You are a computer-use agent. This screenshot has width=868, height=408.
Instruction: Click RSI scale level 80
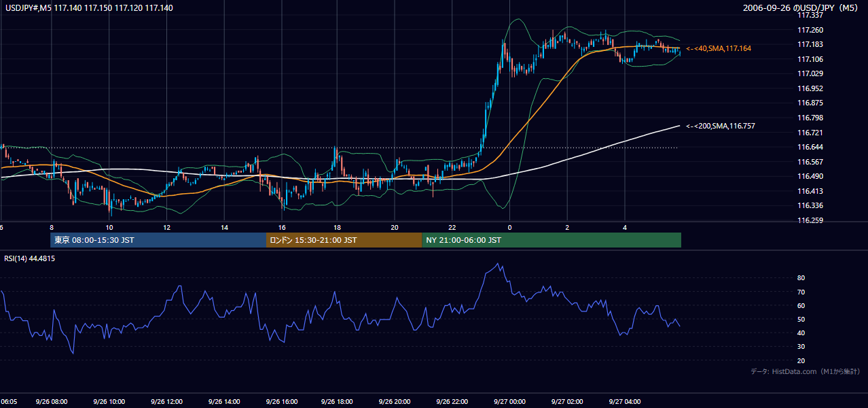801,278
